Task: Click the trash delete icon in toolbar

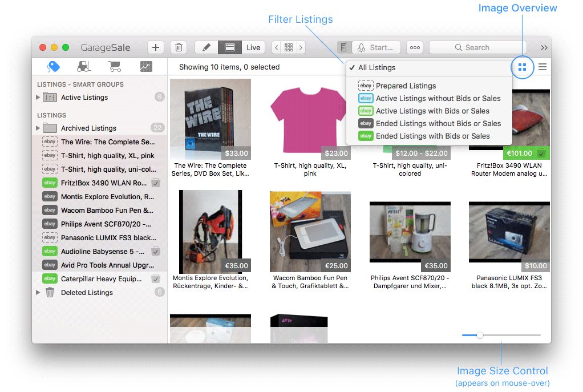Action: [x=179, y=48]
